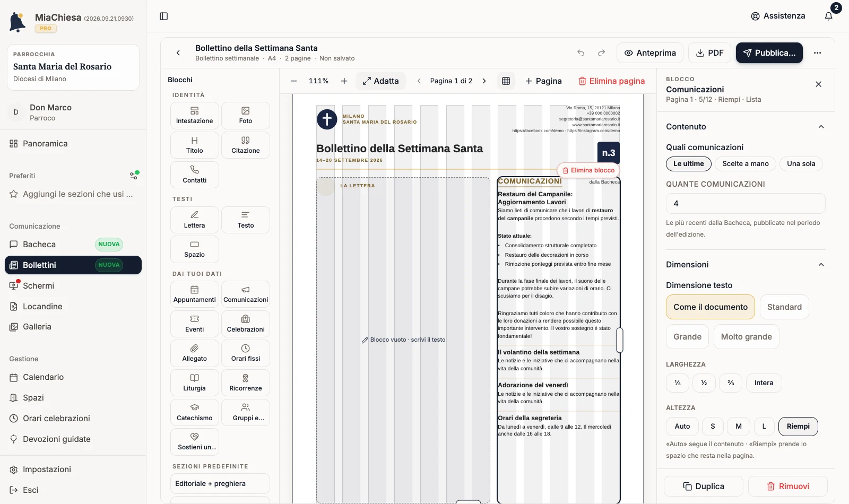Add the Celebrazioni block
The width and height of the screenshot is (849, 504).
point(246,324)
